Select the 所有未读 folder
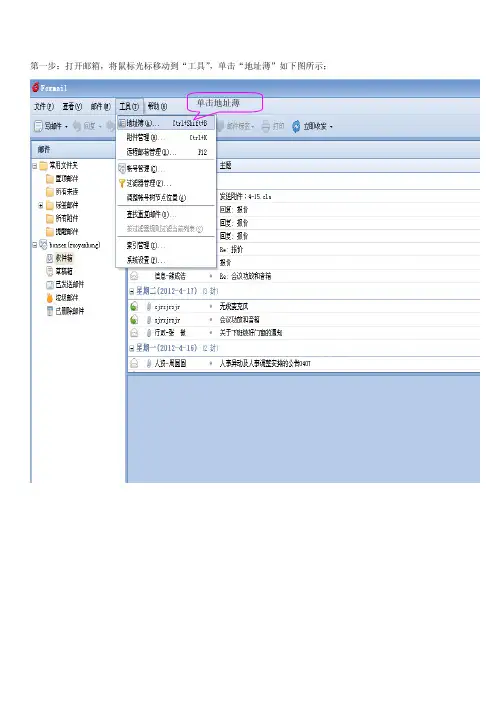Screen dimensions: 496x702 67,192
